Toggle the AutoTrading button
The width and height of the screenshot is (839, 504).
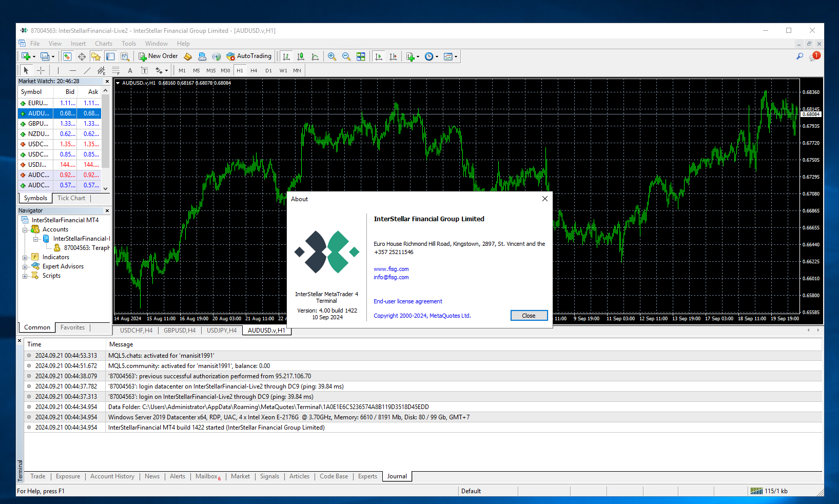(249, 56)
